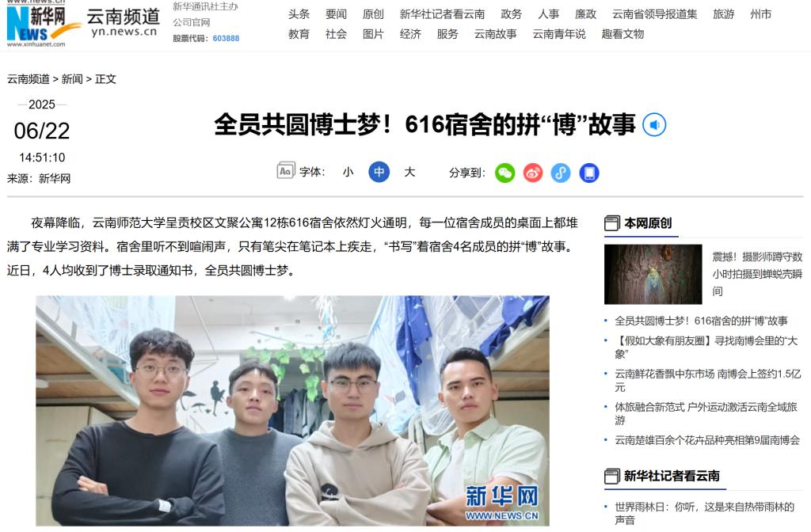
Task: Open 云南鲜花香飘中东市场 article link
Action: coord(707,380)
